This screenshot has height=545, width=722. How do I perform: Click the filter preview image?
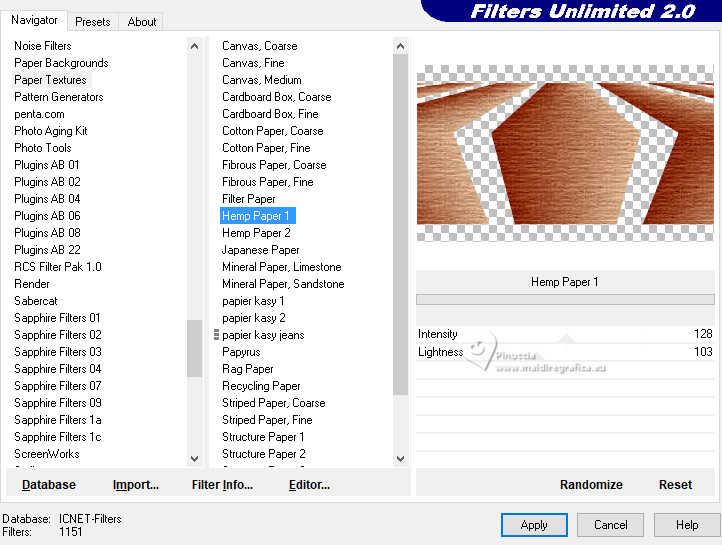[x=565, y=153]
